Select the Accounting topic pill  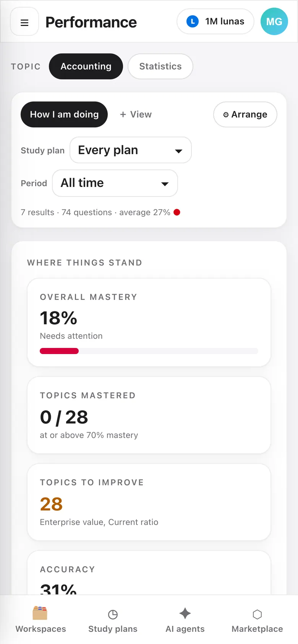(x=86, y=66)
